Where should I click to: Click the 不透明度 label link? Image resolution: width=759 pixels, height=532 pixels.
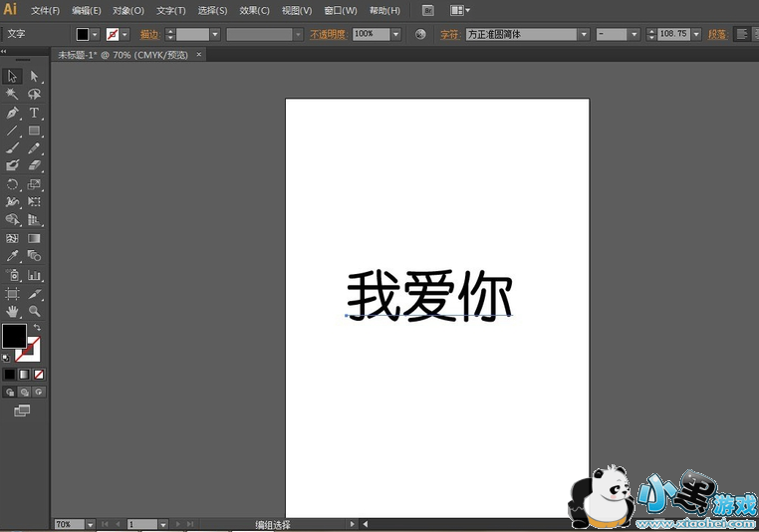329,34
